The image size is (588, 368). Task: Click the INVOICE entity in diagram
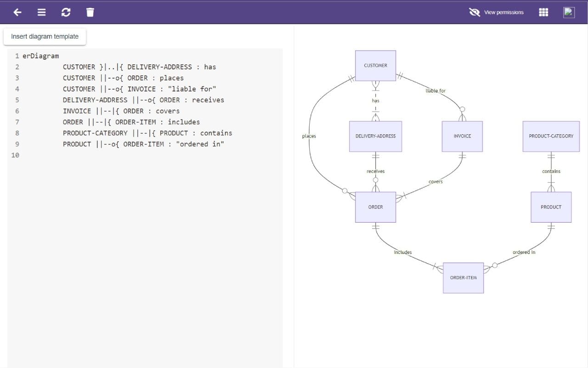[462, 136]
